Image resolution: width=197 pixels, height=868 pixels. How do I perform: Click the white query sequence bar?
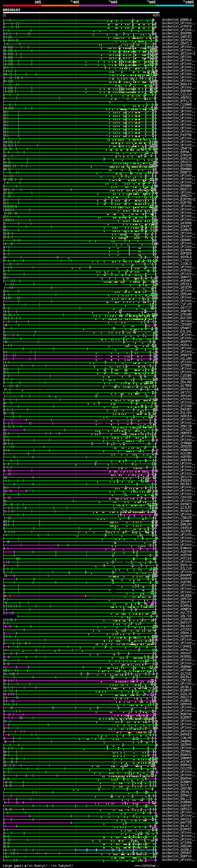81,12
